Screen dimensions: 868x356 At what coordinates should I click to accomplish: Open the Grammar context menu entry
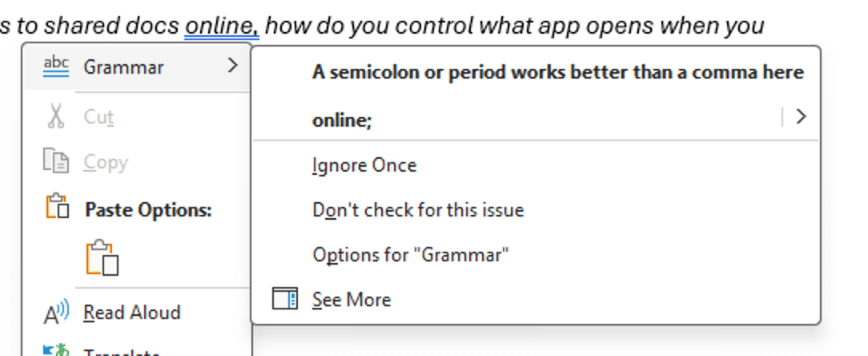point(137,67)
